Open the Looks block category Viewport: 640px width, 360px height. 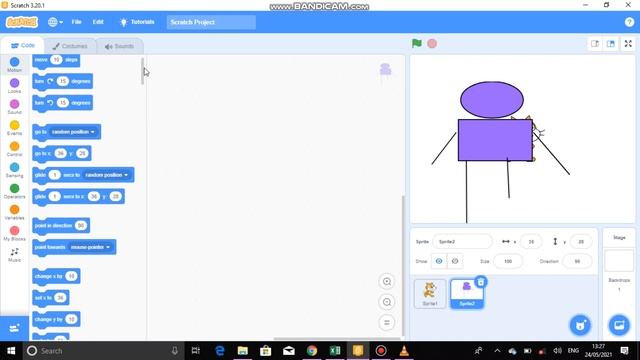pos(14,86)
